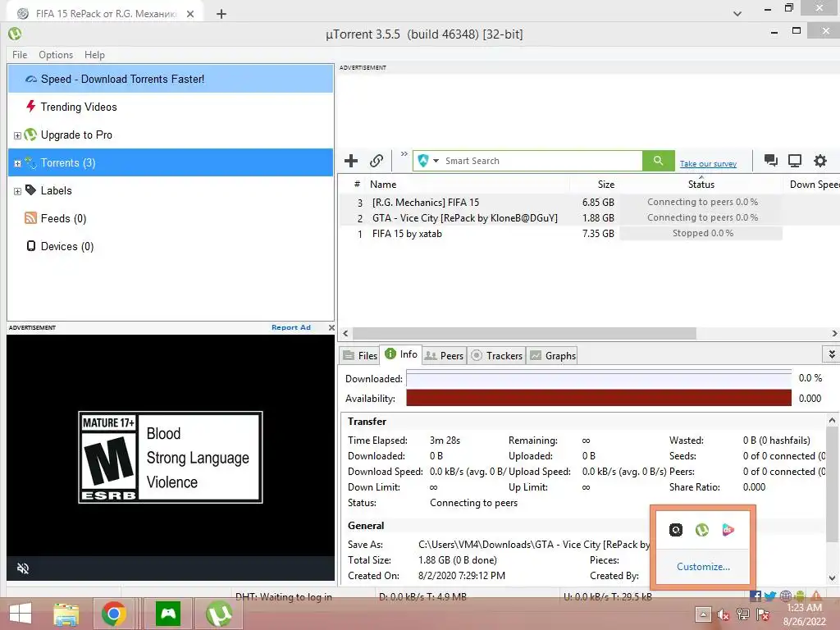Expand the Torrents tree node
Image resolution: width=840 pixels, height=630 pixels.
17,163
